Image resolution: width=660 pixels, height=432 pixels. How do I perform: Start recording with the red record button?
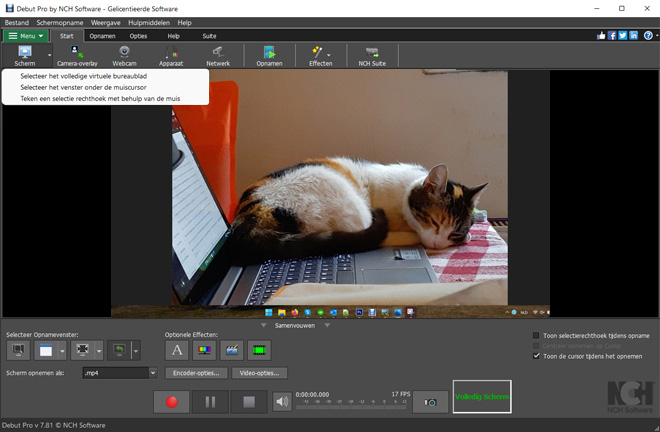point(171,402)
